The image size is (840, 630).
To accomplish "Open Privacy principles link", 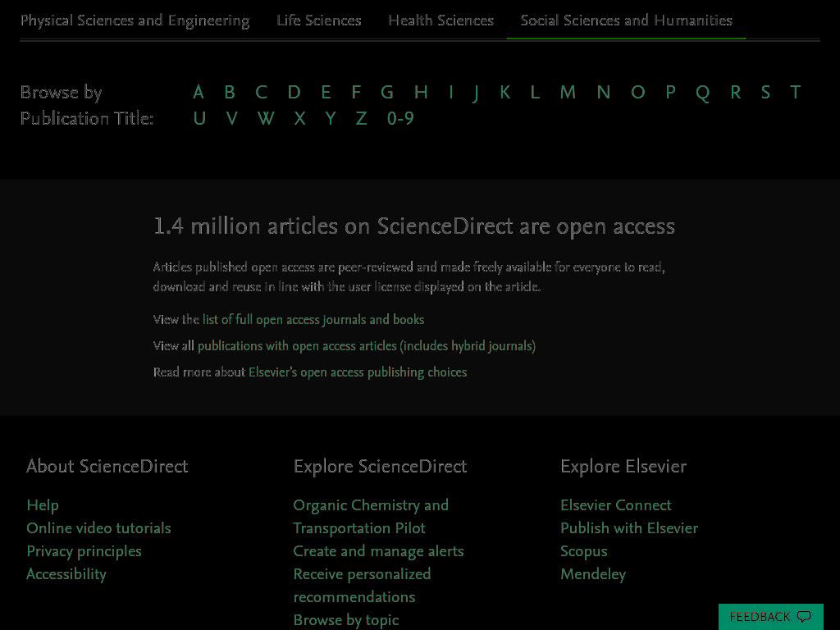I will [84, 551].
